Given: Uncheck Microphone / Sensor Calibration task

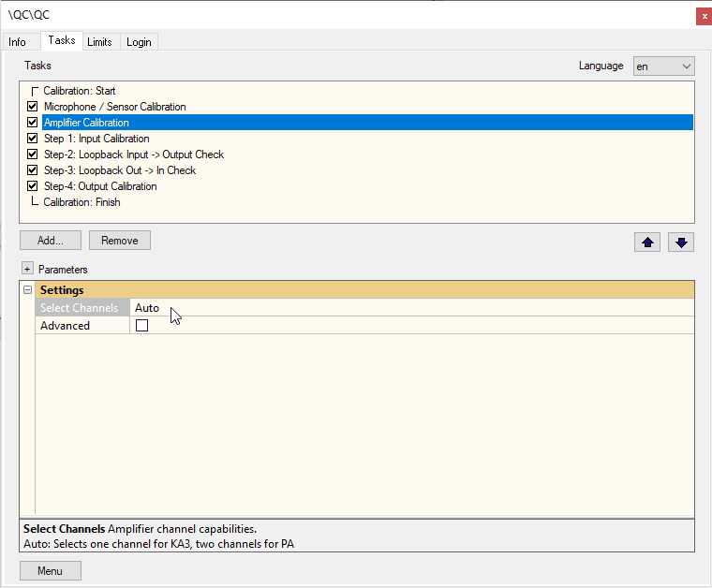Looking at the screenshot, I should point(32,106).
